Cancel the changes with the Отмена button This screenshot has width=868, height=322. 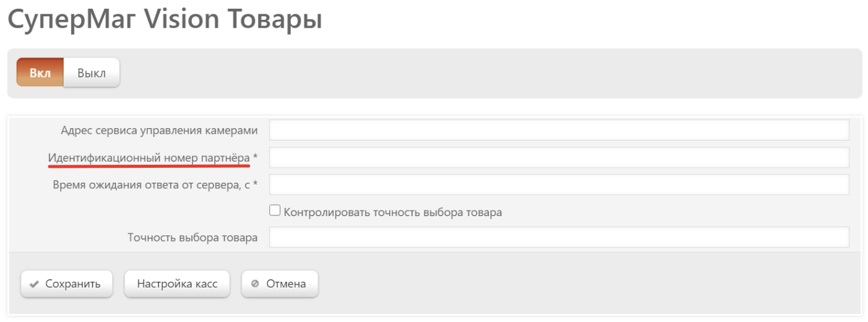click(x=280, y=284)
